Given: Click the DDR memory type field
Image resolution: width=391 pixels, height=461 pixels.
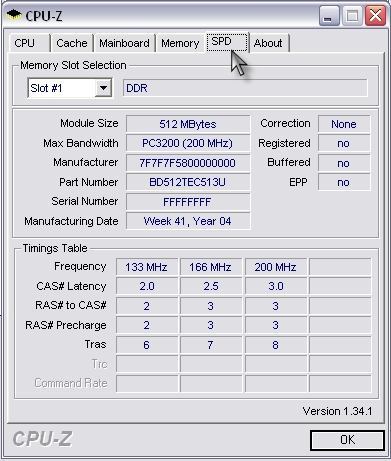Looking at the screenshot, I should click(x=245, y=88).
